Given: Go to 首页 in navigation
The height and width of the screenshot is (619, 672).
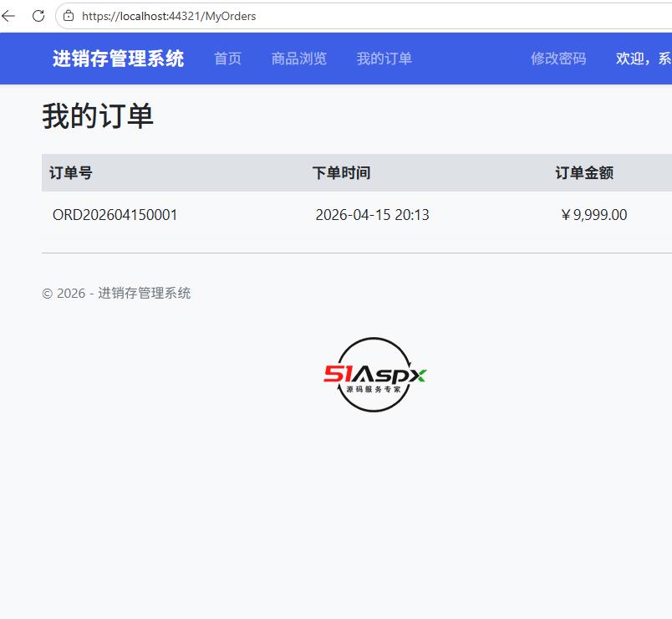Looking at the screenshot, I should pos(227,59).
